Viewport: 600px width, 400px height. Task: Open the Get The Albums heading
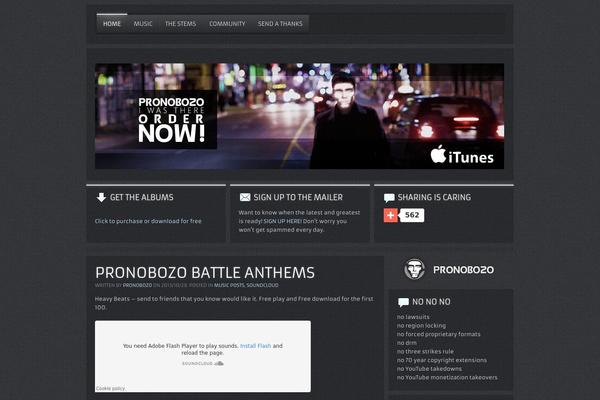pyautogui.click(x=142, y=198)
